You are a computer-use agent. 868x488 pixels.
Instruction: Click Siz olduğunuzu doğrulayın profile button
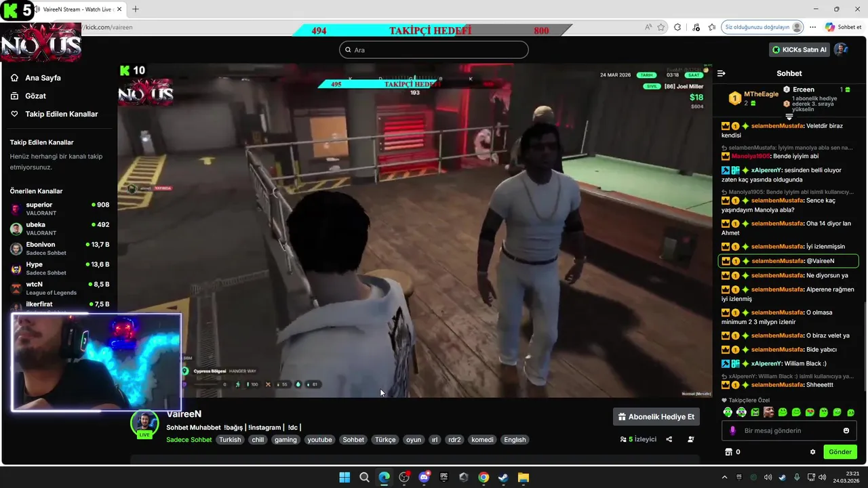pos(763,27)
